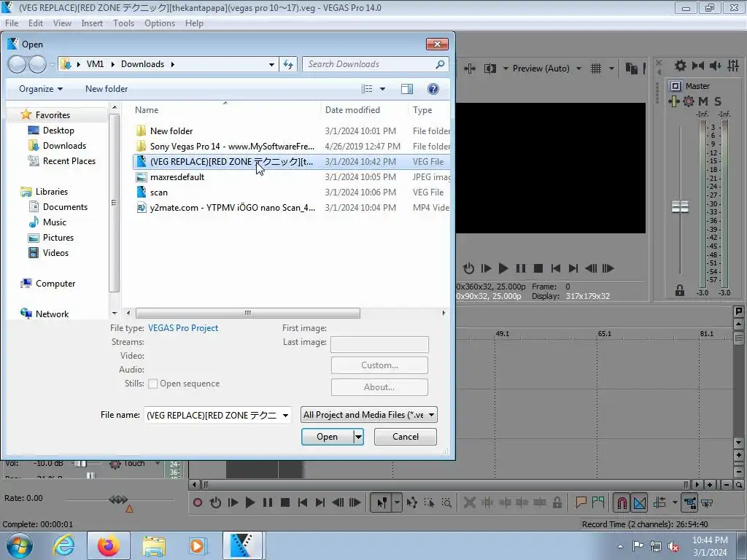Refresh the Downloads folder listing
This screenshot has height=560, width=747.
[x=288, y=64]
